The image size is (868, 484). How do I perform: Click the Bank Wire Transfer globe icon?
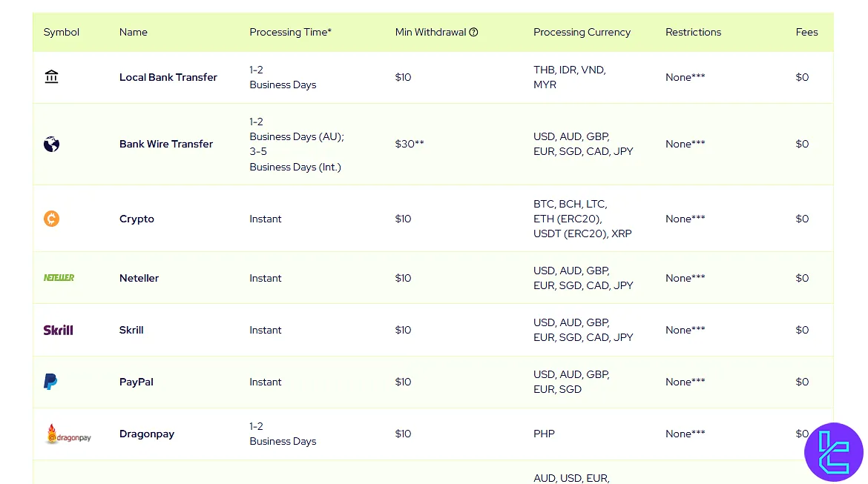(51, 144)
